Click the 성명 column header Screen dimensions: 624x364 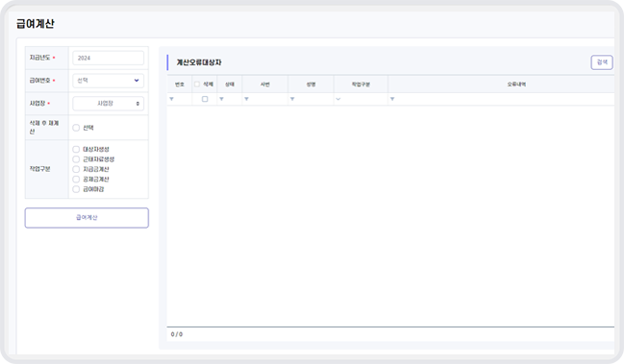click(x=312, y=85)
